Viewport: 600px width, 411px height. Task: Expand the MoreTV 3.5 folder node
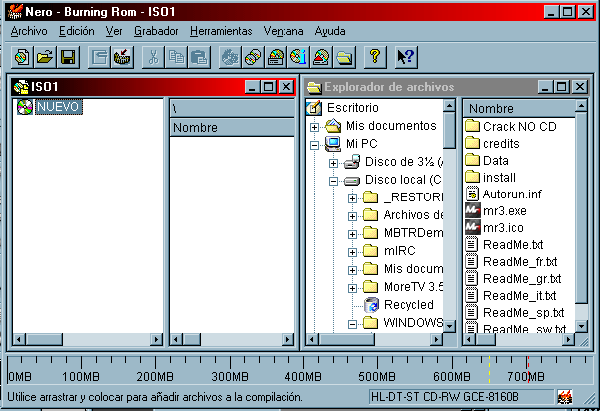click(x=352, y=288)
